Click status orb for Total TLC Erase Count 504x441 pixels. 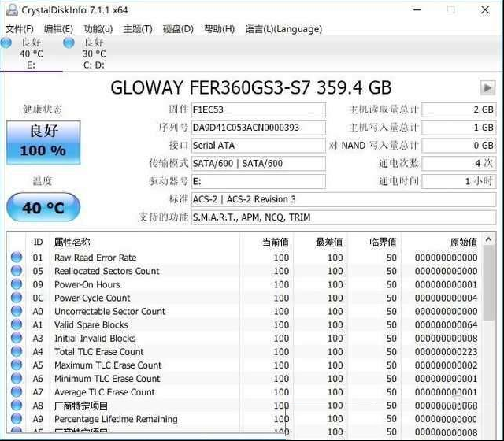point(17,351)
